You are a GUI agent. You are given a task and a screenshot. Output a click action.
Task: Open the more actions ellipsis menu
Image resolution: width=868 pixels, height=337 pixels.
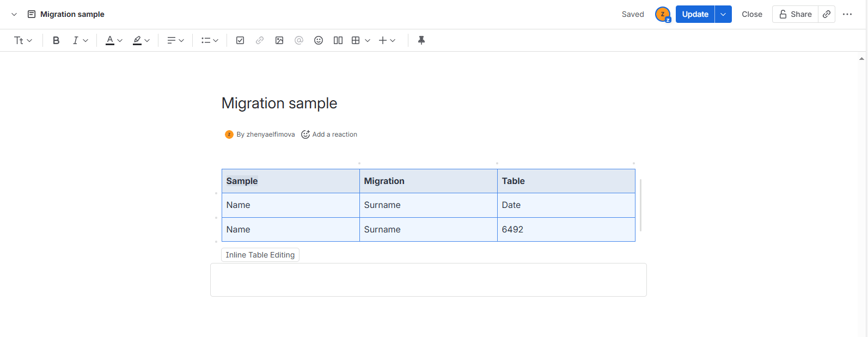click(847, 14)
